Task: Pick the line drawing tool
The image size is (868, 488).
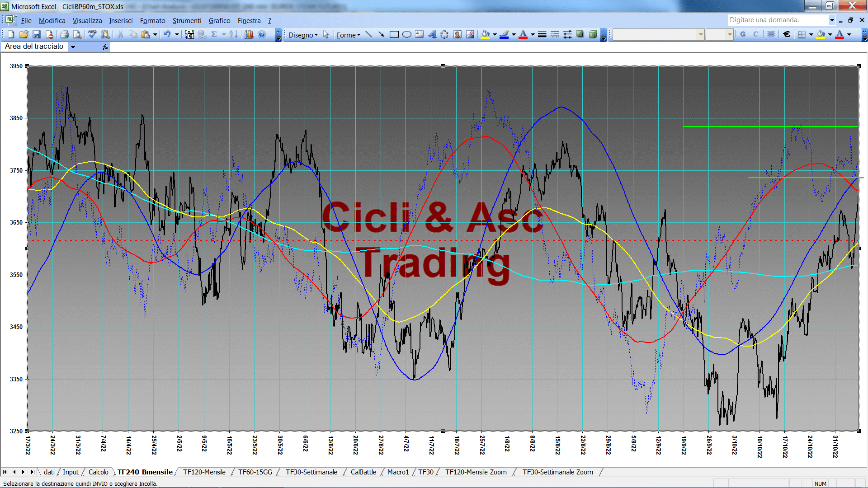Action: coord(368,34)
